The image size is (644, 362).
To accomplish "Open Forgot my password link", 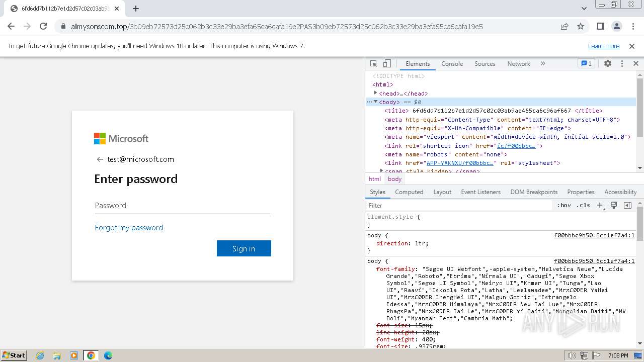I will (129, 228).
